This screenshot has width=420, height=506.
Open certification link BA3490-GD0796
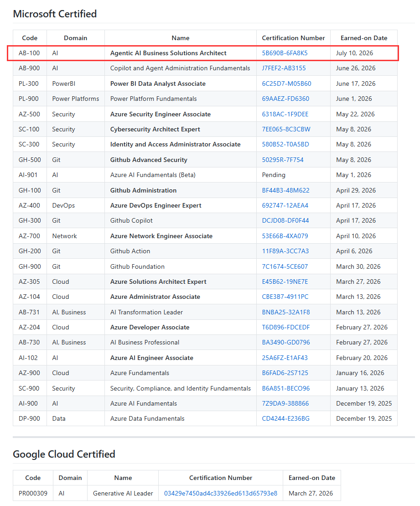point(286,342)
